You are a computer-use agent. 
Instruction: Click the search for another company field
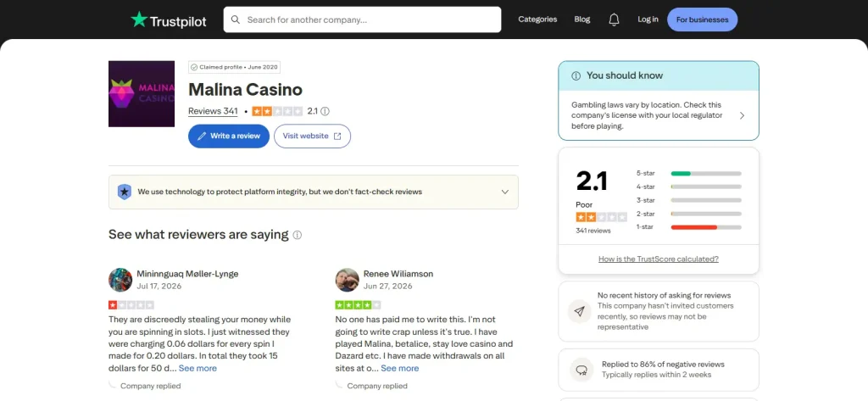point(362,20)
